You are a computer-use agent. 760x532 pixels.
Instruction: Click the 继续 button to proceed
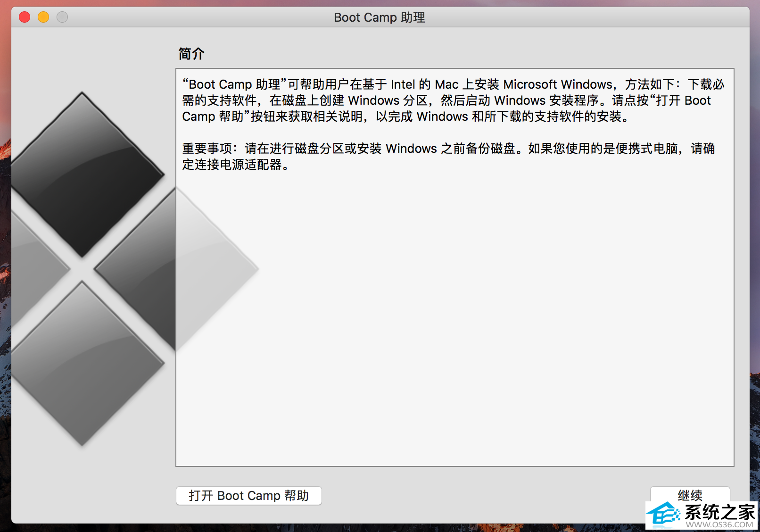pyautogui.click(x=690, y=495)
